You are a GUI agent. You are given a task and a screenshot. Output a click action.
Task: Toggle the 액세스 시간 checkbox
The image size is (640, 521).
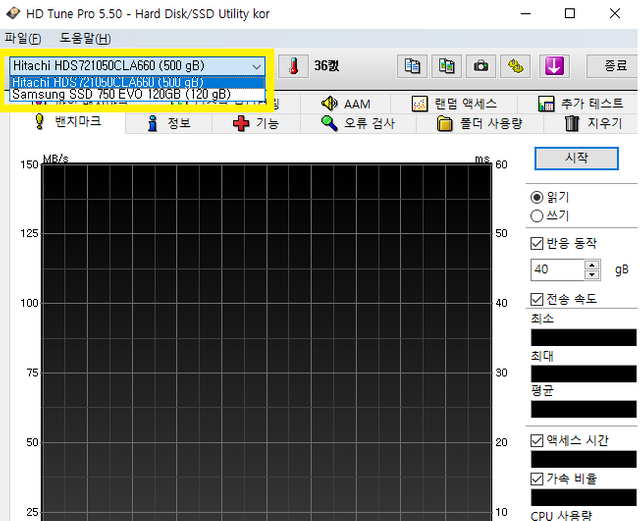coord(537,441)
